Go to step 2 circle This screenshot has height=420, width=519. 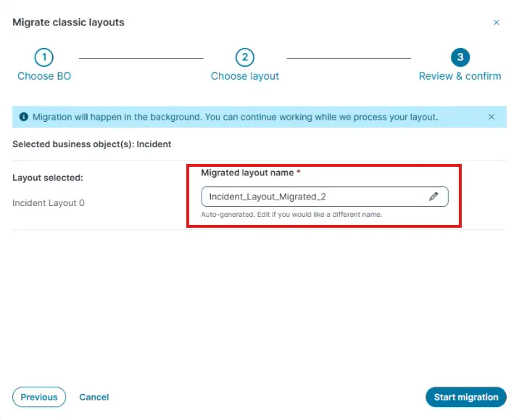point(244,57)
